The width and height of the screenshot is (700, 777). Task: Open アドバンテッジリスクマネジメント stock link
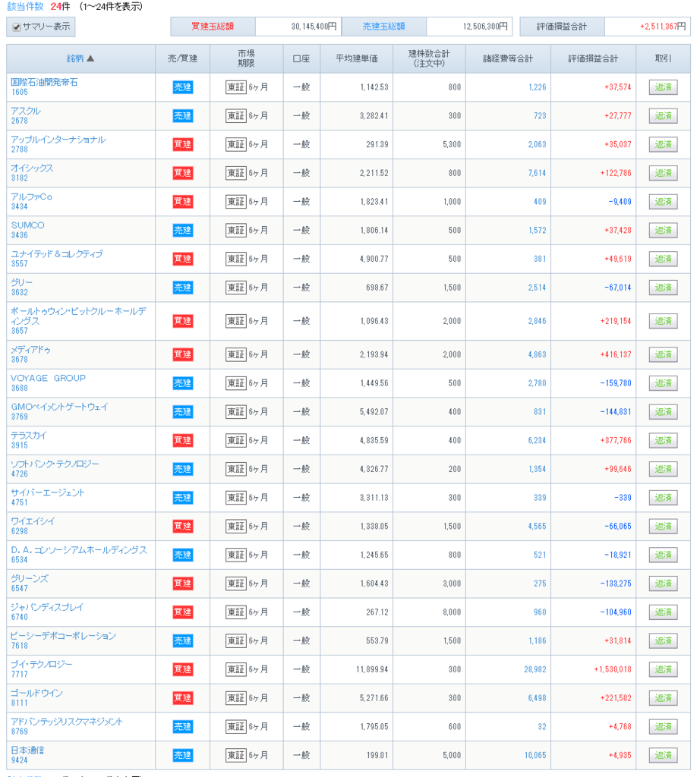click(x=66, y=722)
